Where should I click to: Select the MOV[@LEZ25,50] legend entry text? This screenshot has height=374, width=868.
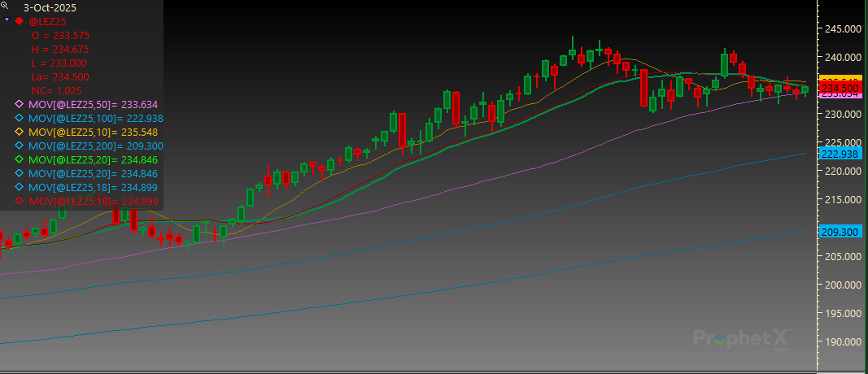click(x=93, y=105)
